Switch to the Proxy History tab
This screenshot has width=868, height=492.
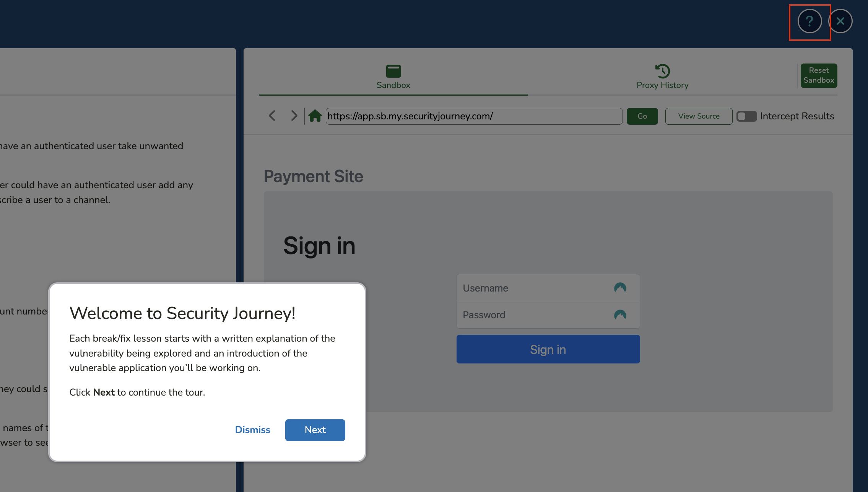point(662,77)
